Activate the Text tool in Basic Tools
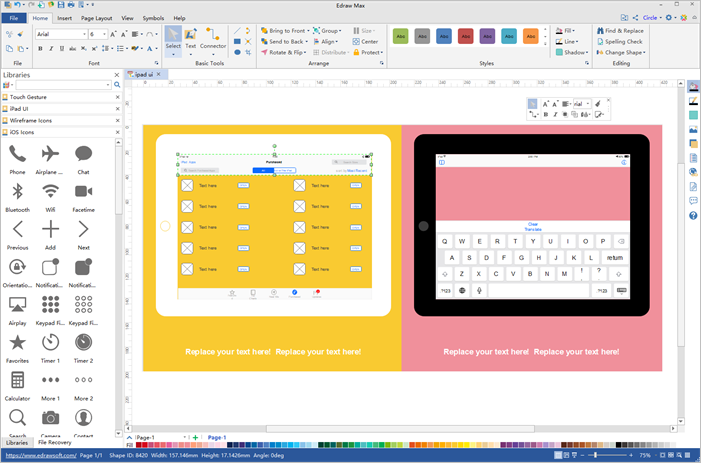Image resolution: width=701 pixels, height=463 pixels. (190, 40)
